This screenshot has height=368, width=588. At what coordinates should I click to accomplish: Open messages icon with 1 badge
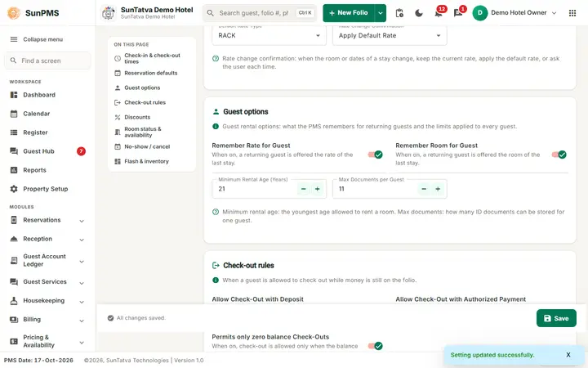(x=458, y=13)
